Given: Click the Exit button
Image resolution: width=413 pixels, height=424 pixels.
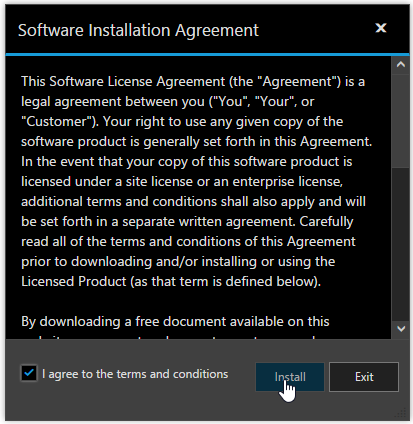Looking at the screenshot, I should point(364,377).
